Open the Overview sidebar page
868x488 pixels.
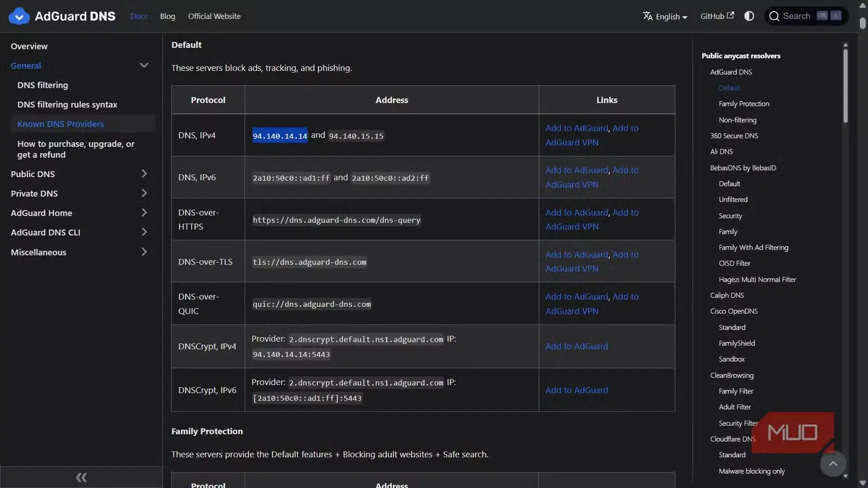[29, 46]
